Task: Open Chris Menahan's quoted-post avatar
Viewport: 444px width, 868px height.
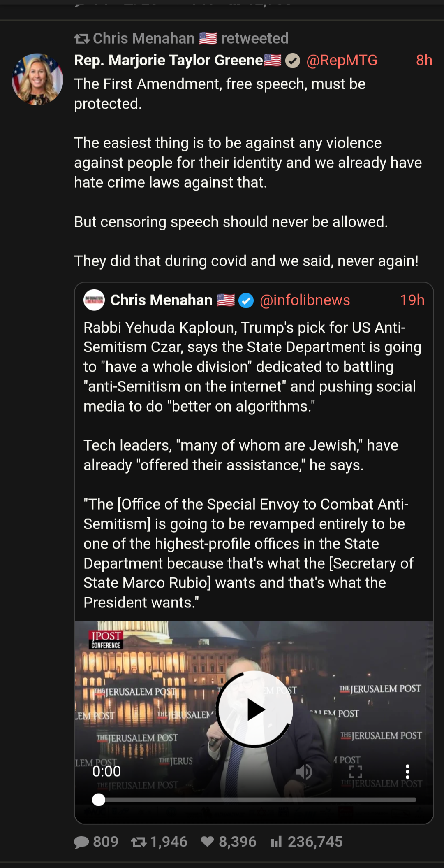Action: pos(94,300)
